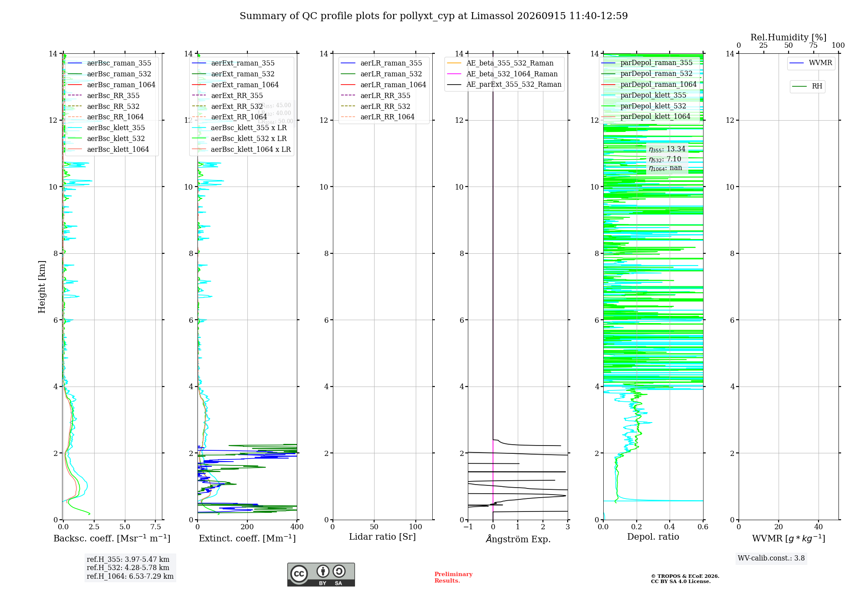Screen dimensions: 868x590
Task: Click the parDepol_klett_1064 legend entry
Action: coord(646,117)
